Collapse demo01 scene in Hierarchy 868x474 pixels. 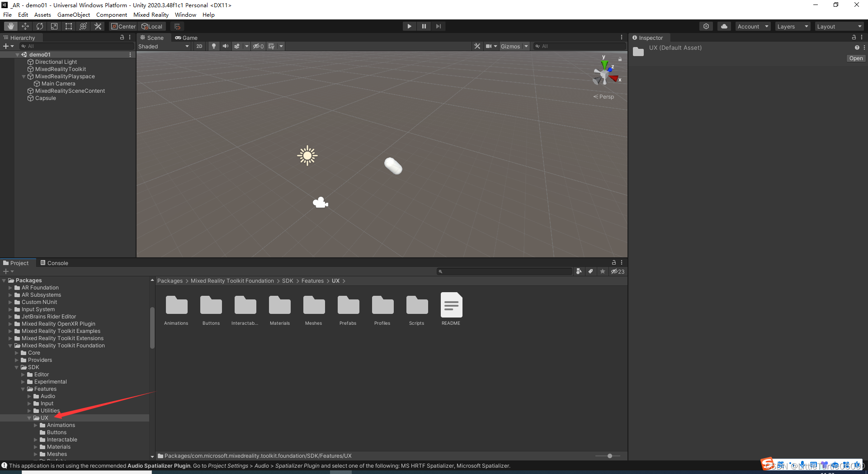coord(17,55)
